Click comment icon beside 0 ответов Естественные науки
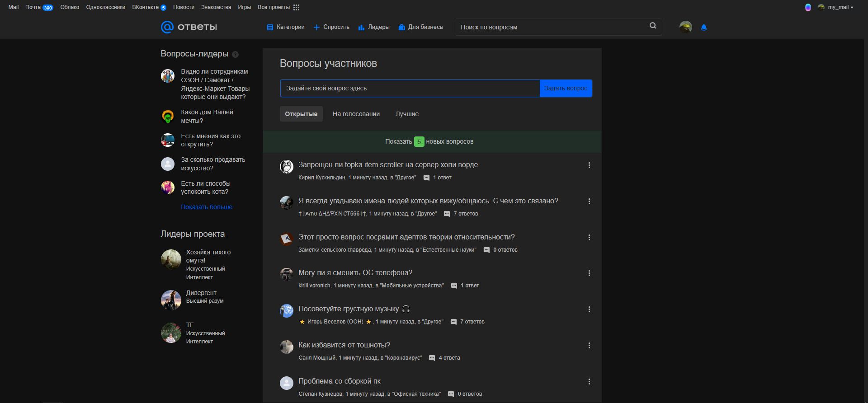 point(486,250)
